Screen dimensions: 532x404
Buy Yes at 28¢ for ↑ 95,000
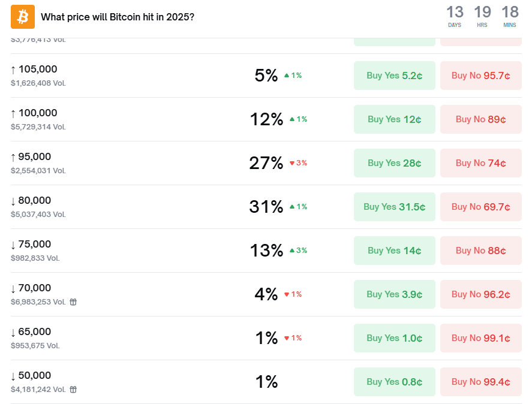pyautogui.click(x=395, y=163)
